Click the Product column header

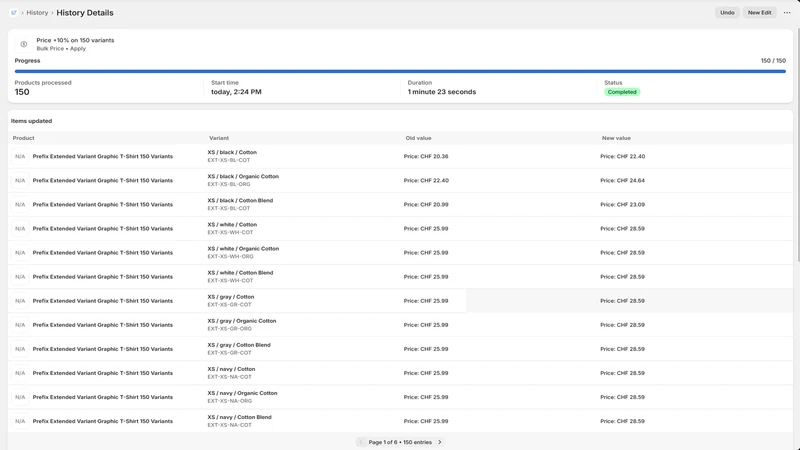[x=23, y=138]
